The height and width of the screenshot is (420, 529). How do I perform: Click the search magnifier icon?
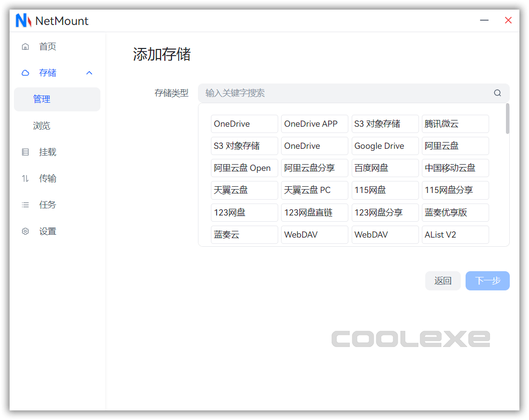tap(497, 93)
